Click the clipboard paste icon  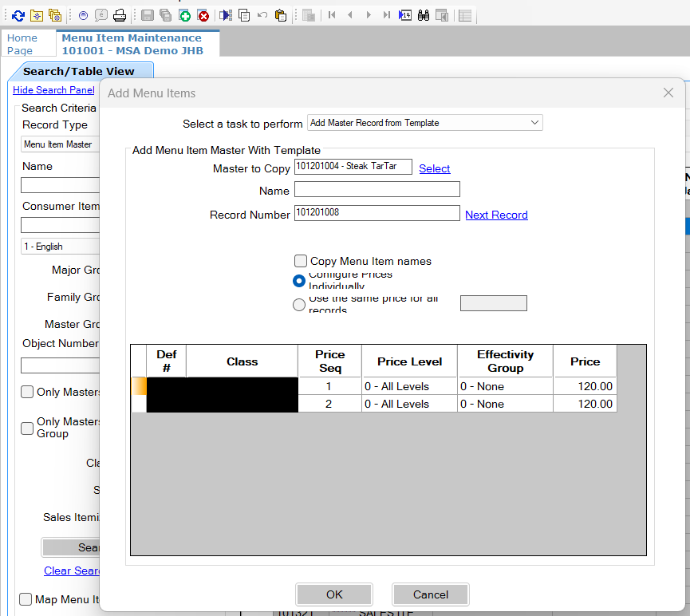pyautogui.click(x=280, y=15)
